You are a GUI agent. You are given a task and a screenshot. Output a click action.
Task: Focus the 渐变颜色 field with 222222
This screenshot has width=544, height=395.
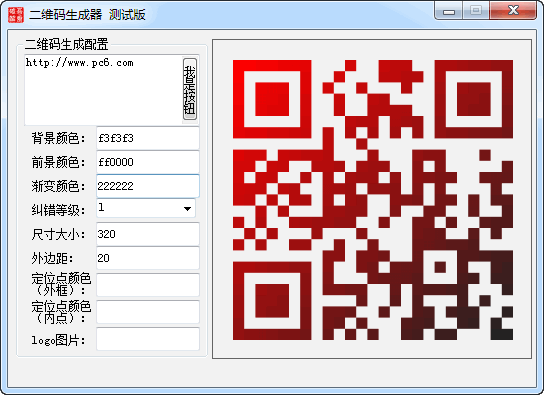[148, 186]
